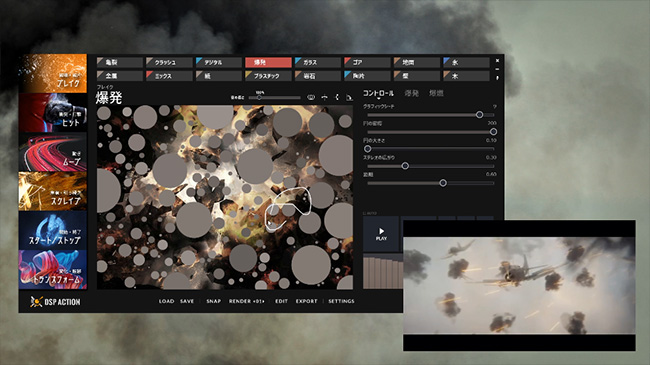The height and width of the screenshot is (365, 650).
Task: Choose the ミックス sound preset
Action: (169, 76)
